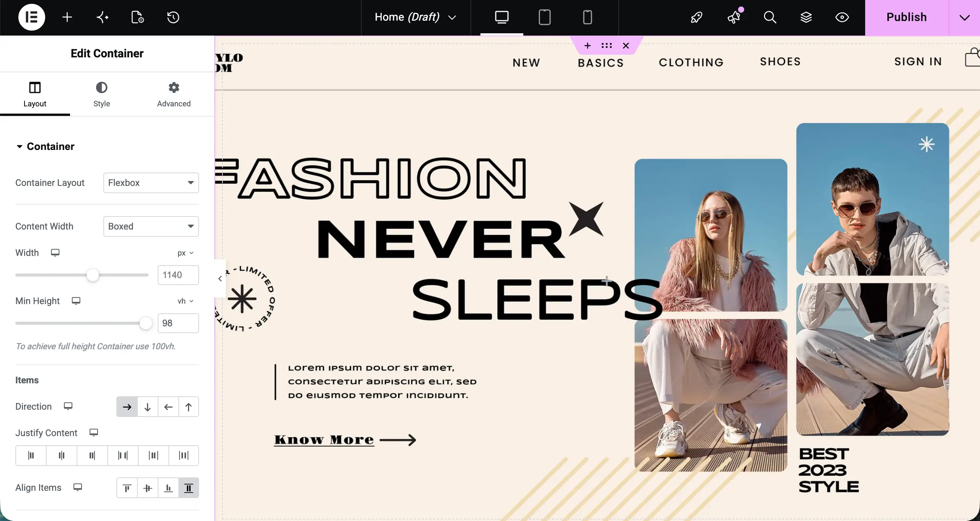Click the Direction responsive device icon
Image resolution: width=980 pixels, height=521 pixels.
68,406
